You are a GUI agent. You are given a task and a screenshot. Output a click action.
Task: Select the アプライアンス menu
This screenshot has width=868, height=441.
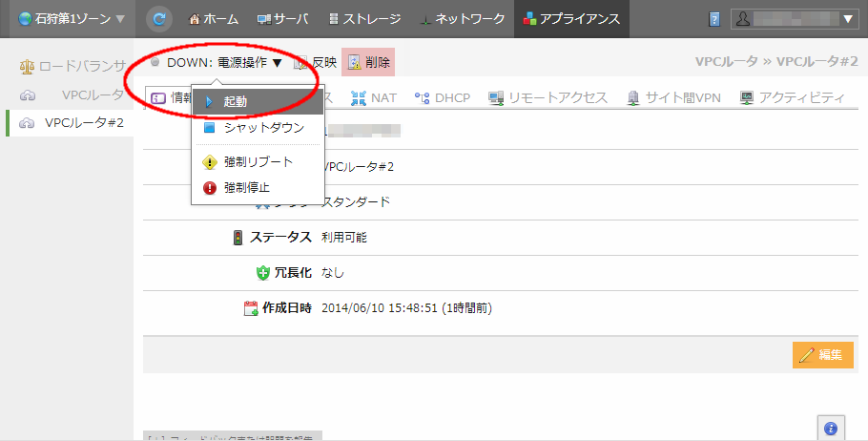[570, 19]
